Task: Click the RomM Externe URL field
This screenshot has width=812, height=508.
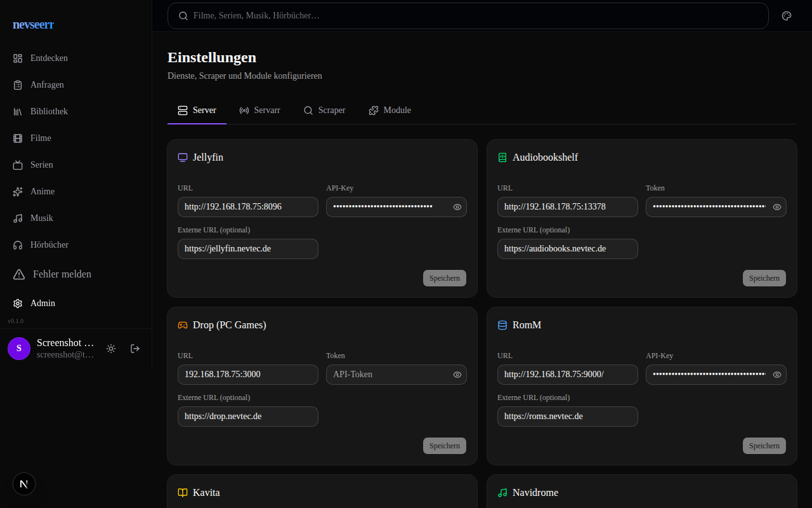Action: pos(568,417)
